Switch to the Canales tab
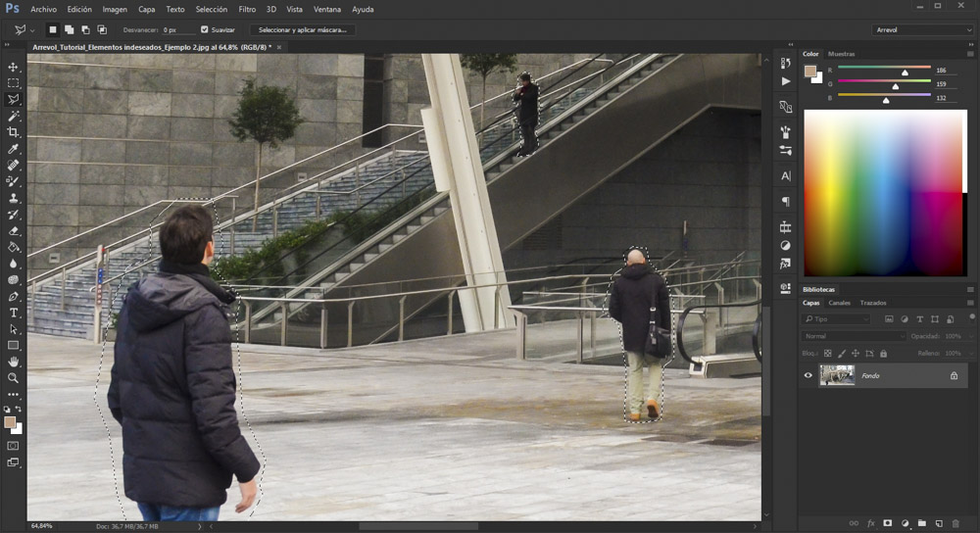The height and width of the screenshot is (533, 980). 839,303
